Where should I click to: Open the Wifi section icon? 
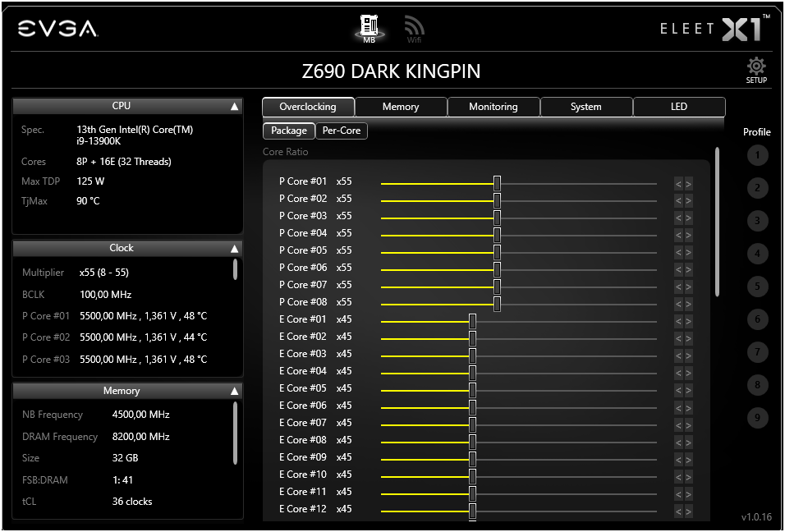(414, 29)
